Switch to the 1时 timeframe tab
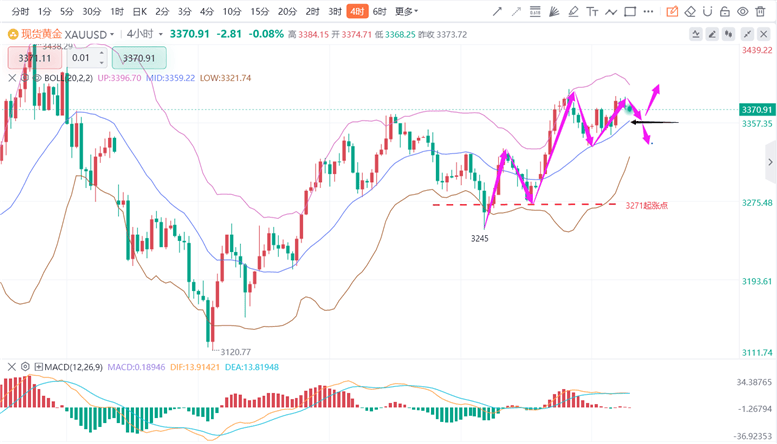 117,11
